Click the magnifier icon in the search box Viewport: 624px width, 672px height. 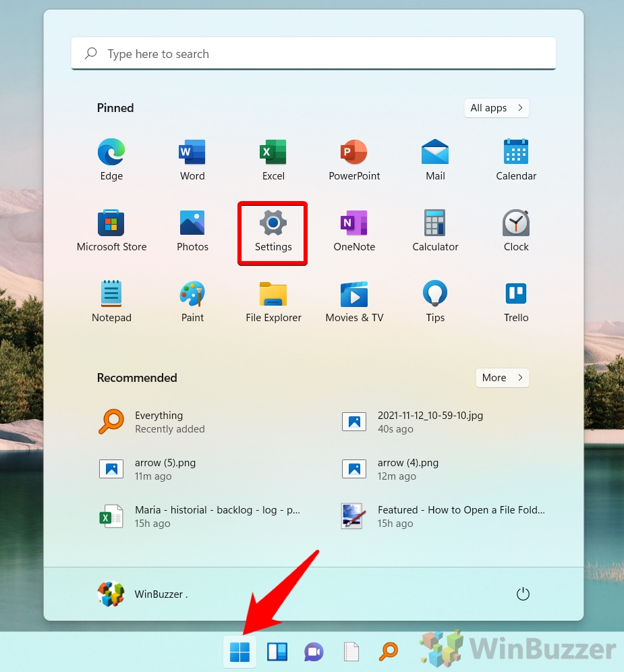91,53
